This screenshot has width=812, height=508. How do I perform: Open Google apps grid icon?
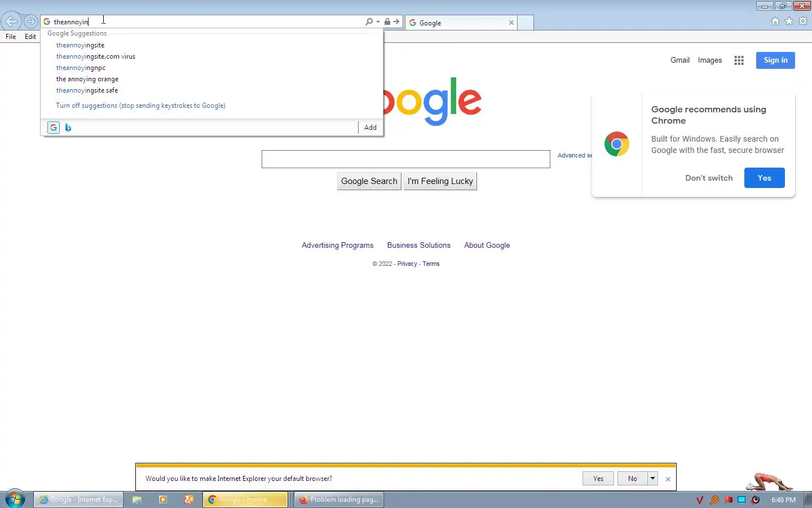pyautogui.click(x=739, y=60)
